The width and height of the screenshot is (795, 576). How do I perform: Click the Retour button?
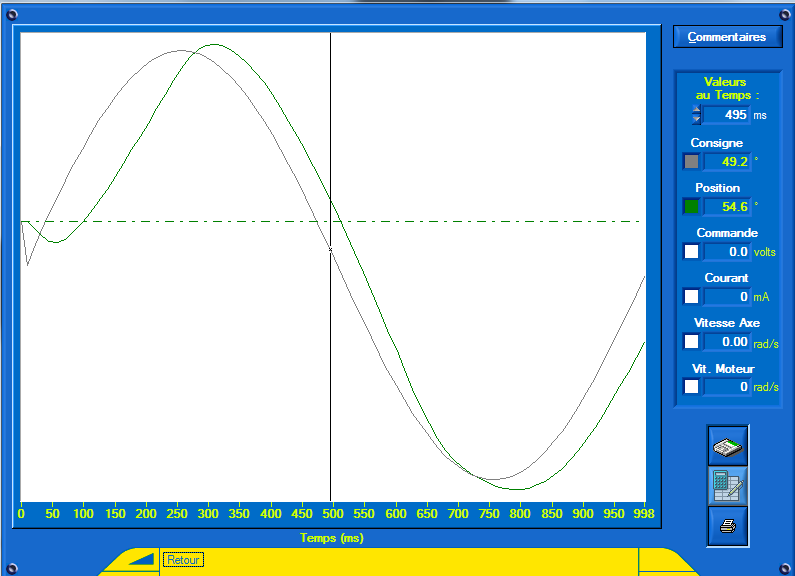coord(183,560)
